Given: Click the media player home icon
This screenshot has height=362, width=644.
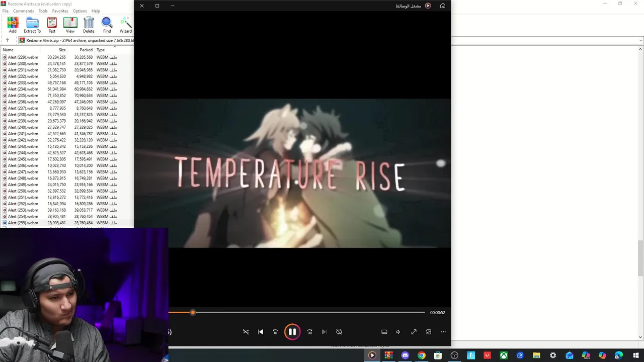Looking at the screenshot, I should pyautogui.click(x=443, y=6).
